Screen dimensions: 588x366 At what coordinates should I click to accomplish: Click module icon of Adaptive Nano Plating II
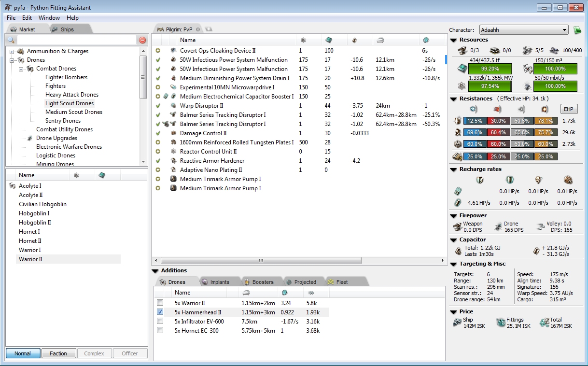click(173, 170)
